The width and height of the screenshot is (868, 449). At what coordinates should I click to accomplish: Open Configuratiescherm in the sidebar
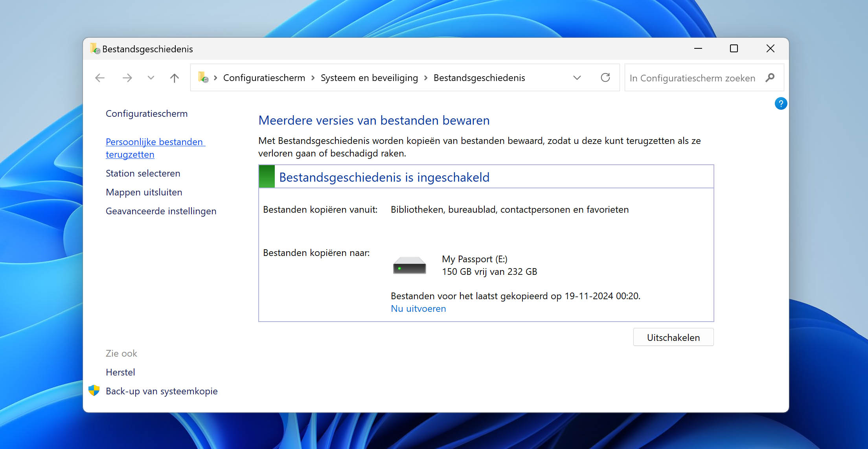click(x=147, y=114)
